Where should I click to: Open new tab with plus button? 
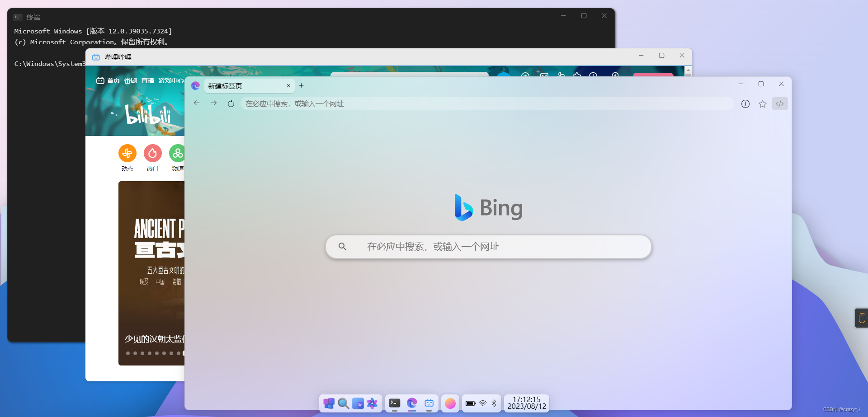click(x=302, y=85)
